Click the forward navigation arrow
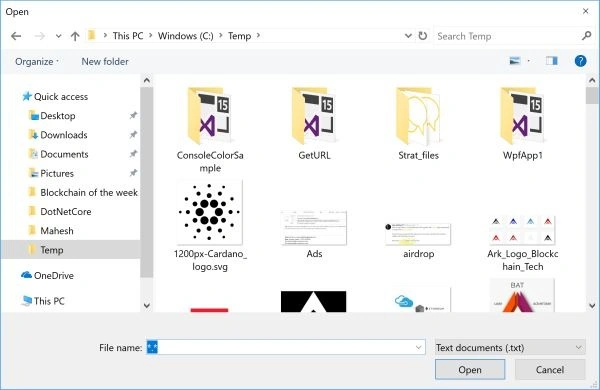600x390 pixels. point(39,36)
